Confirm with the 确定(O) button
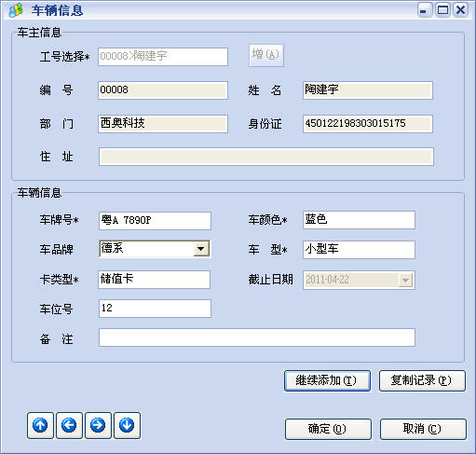The width and height of the screenshot is (476, 454). pos(328,429)
